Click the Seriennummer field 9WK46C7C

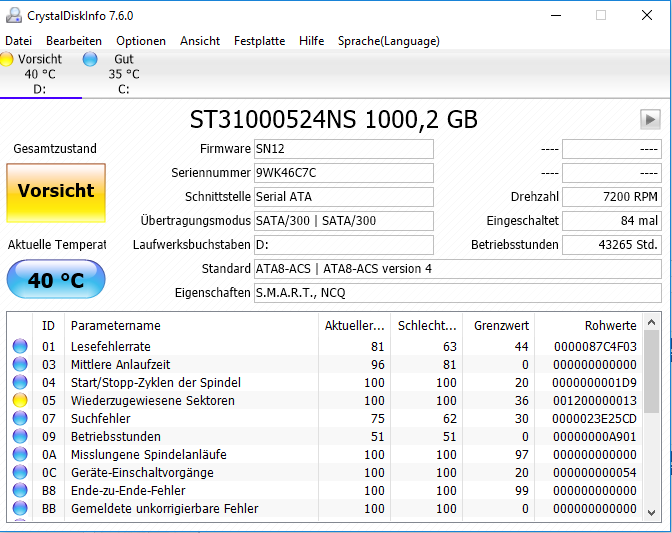click(x=344, y=173)
